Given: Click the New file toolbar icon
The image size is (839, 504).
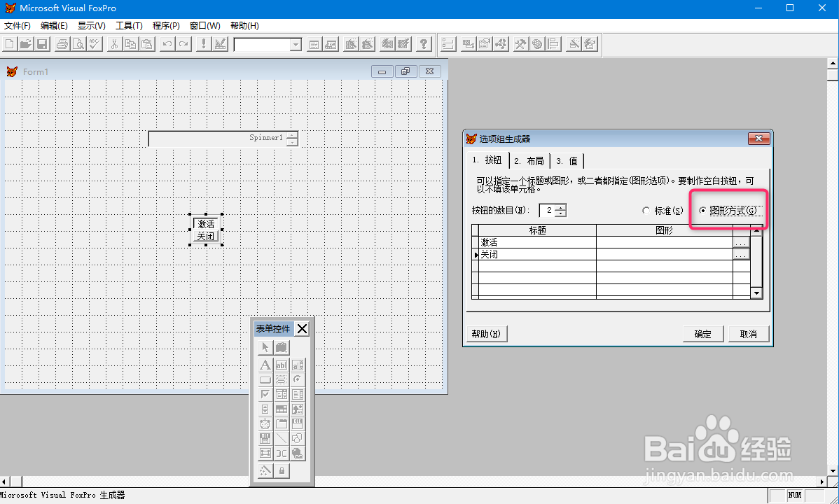Looking at the screenshot, I should (x=10, y=44).
